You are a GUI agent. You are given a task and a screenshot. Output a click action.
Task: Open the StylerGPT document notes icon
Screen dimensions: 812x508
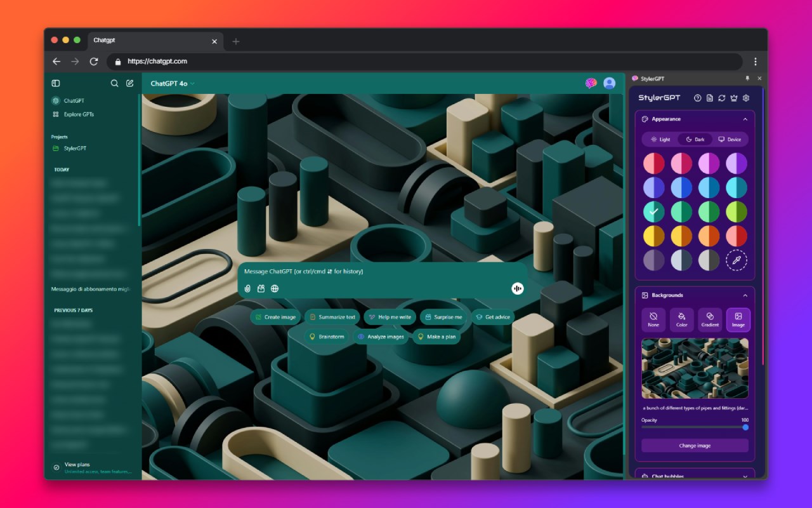(x=710, y=98)
